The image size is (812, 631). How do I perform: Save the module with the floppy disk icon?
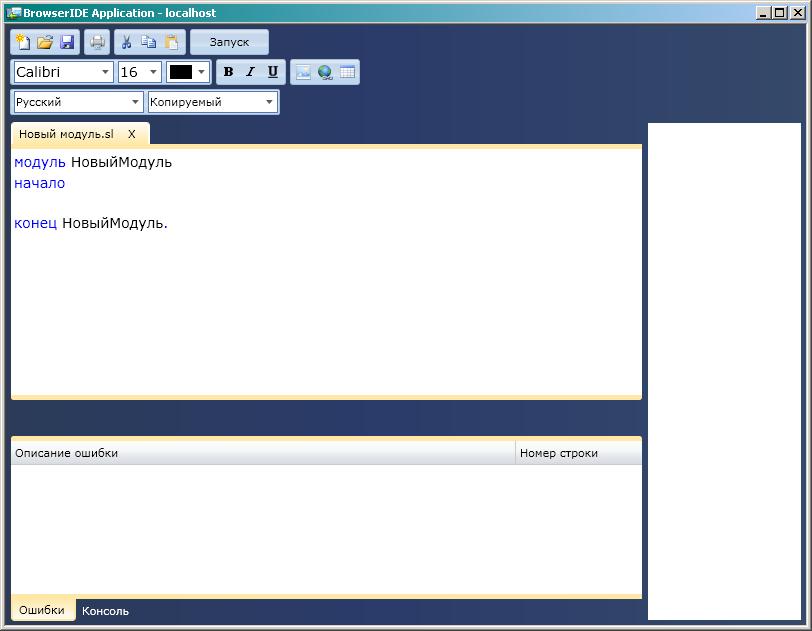coord(68,42)
